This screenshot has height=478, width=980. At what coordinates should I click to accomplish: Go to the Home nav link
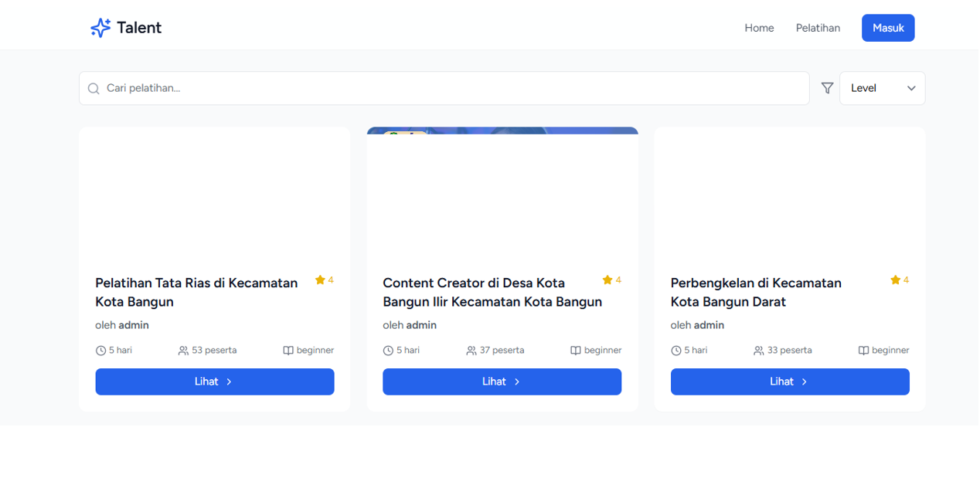[x=759, y=28]
